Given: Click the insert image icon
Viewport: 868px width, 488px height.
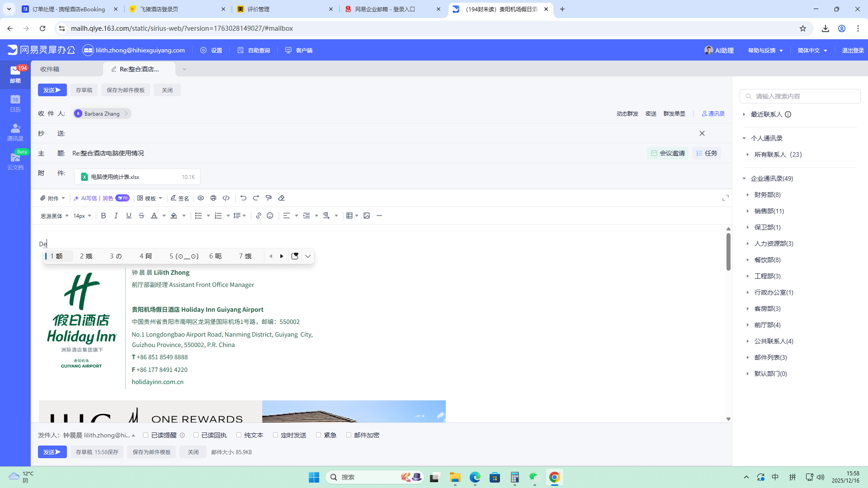Looking at the screenshot, I should [367, 216].
